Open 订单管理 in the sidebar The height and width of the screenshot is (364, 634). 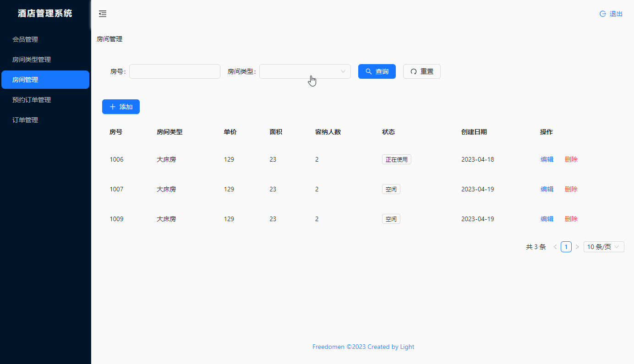(45, 120)
